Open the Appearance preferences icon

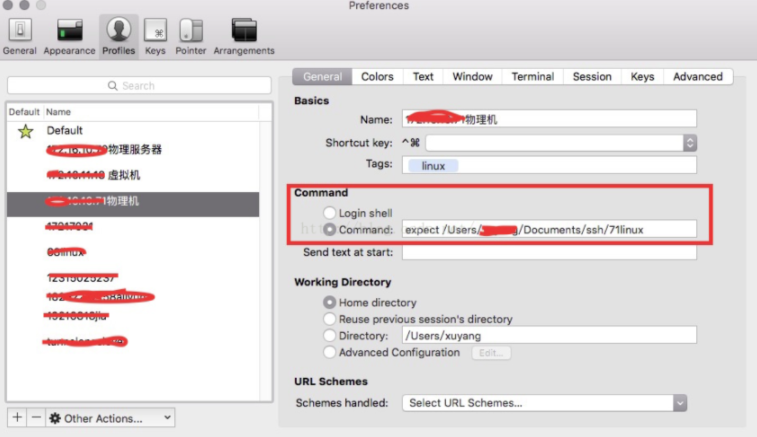tap(70, 36)
